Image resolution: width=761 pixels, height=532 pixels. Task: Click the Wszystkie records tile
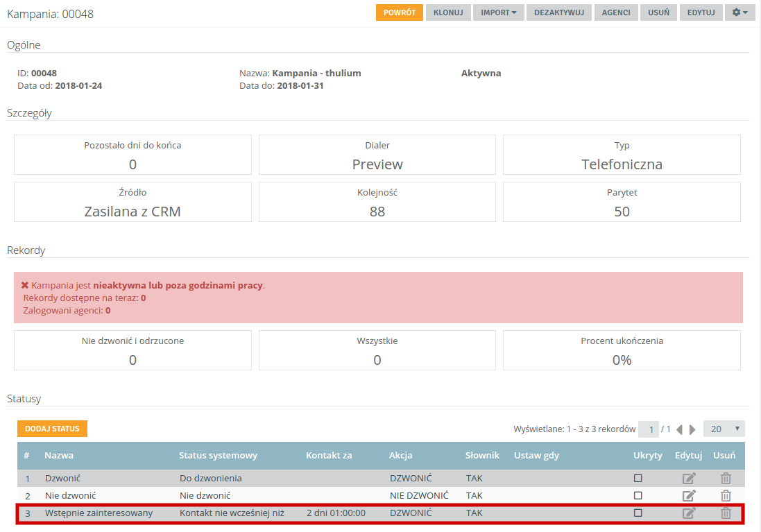(377, 350)
